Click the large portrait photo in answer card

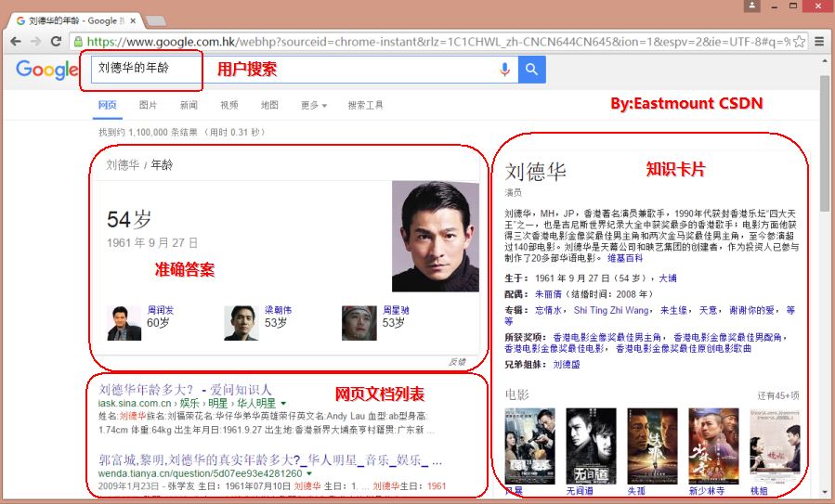436,237
